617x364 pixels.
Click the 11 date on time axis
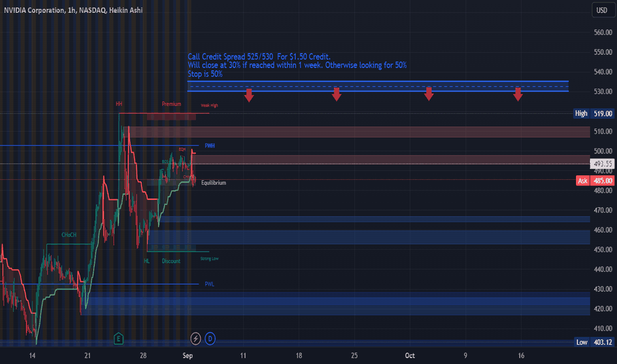coord(243,355)
